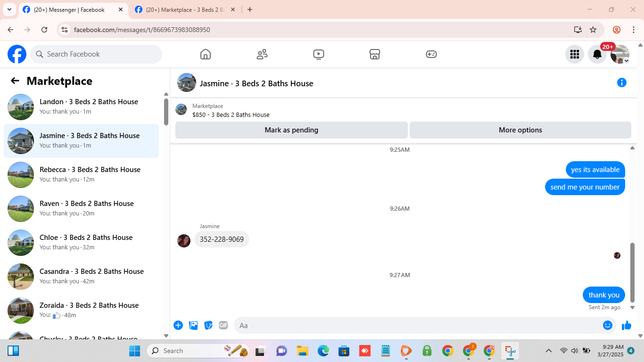
Task: Go to Facebook Home icon
Action: pos(206,54)
